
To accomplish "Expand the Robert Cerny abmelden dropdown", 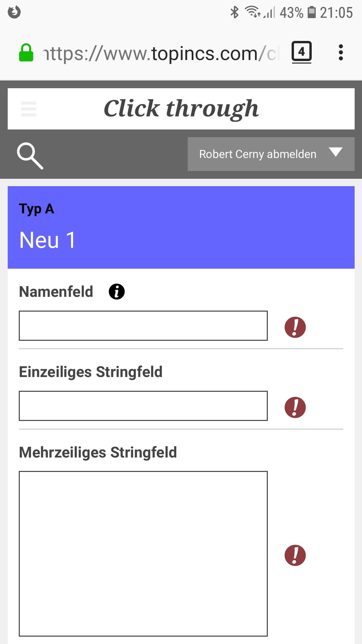I will [257, 154].
